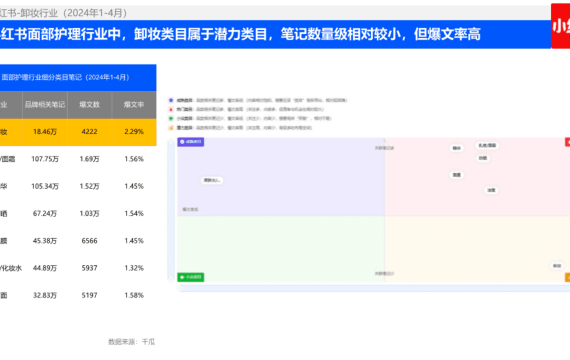The width and height of the screenshot is (570, 360).
Task: Click the purple circle legend icon
Action: coord(171,100)
